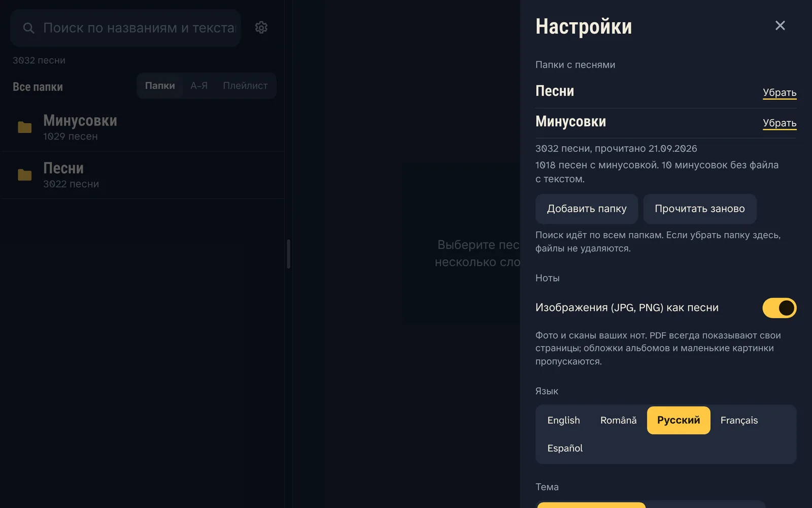Focus the Поиск по названиям search field
The height and width of the screenshot is (508, 812).
pos(125,28)
